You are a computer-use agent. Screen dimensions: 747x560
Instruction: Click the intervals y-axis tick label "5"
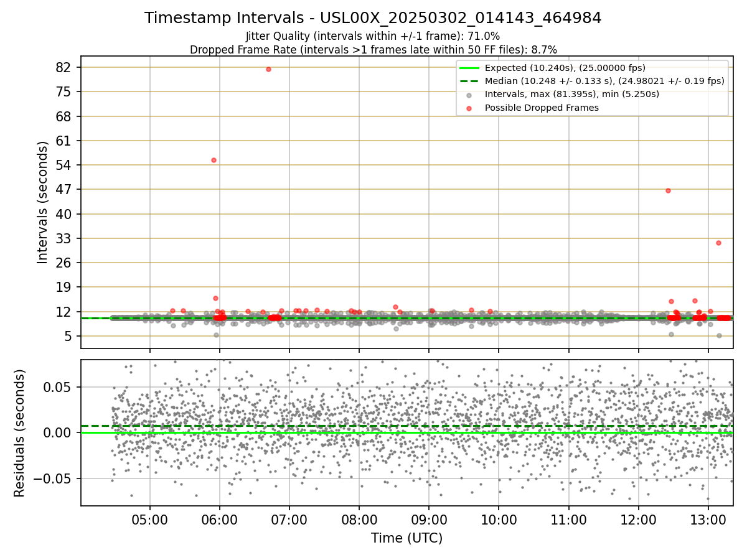[69, 336]
